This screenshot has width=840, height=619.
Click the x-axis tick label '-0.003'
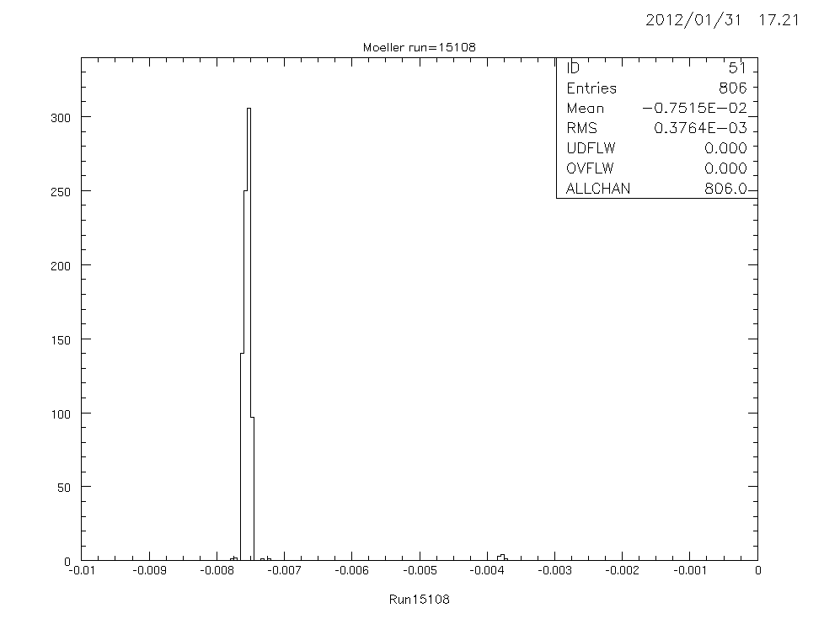point(554,571)
